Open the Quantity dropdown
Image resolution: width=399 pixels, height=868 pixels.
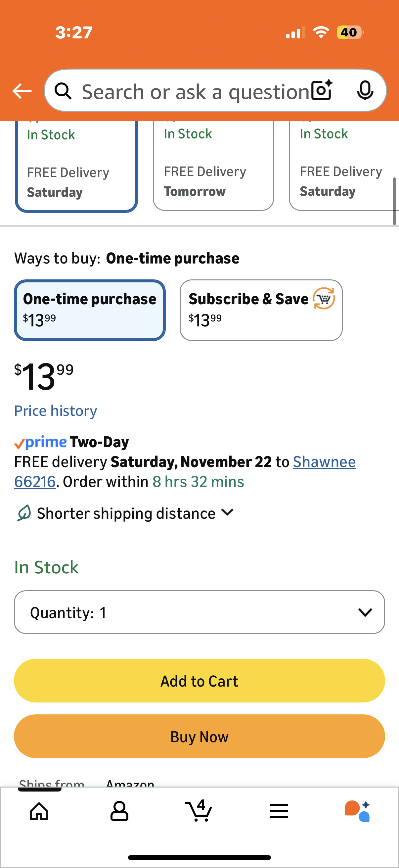click(199, 612)
